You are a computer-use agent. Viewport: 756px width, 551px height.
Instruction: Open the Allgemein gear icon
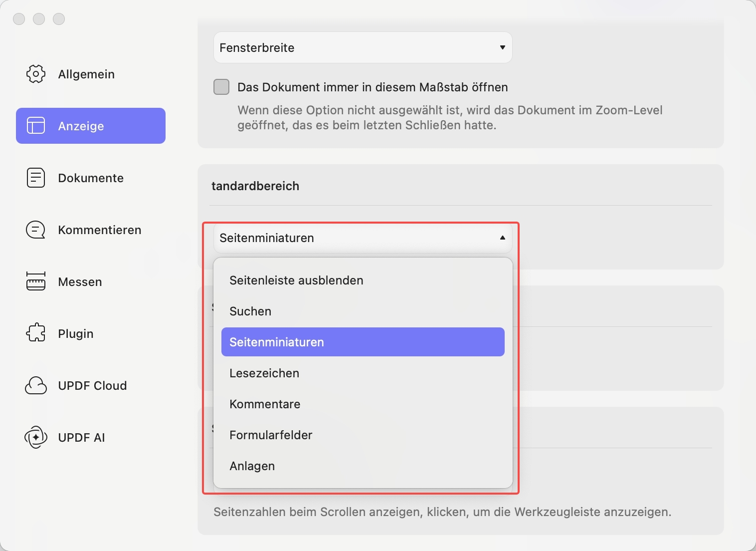36,74
